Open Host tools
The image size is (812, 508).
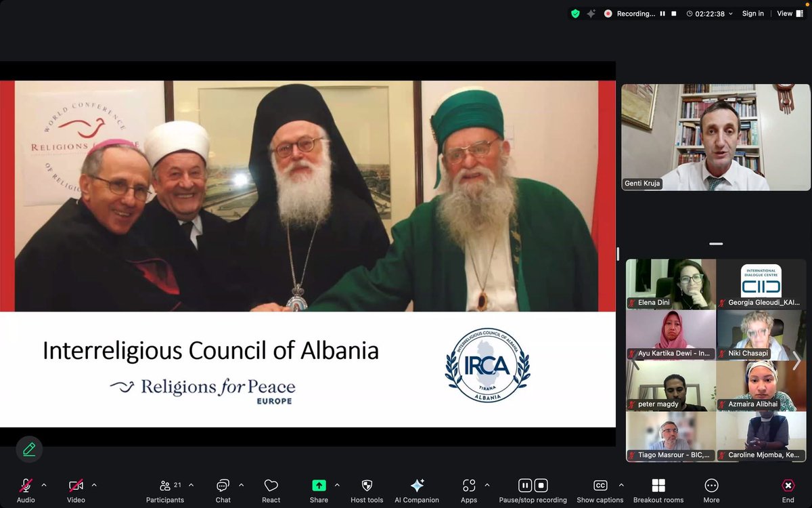pyautogui.click(x=367, y=490)
